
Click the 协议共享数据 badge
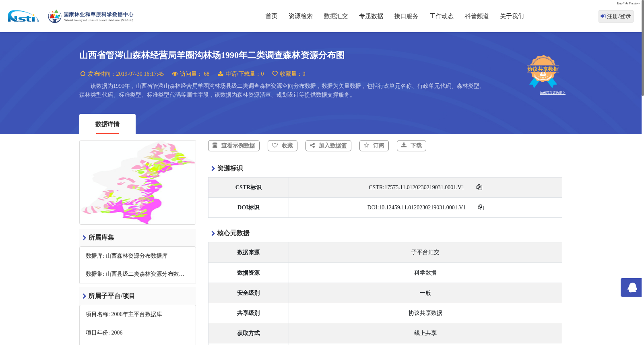[x=543, y=72]
